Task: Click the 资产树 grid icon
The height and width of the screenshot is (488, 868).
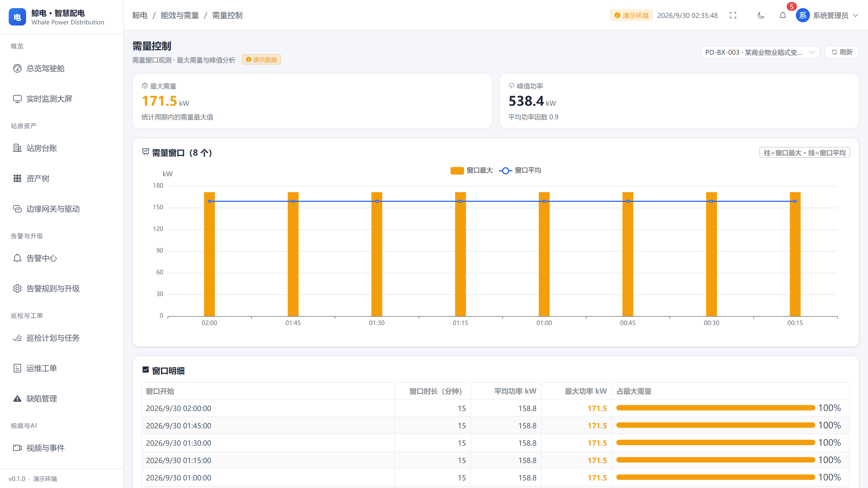Action: click(x=17, y=178)
